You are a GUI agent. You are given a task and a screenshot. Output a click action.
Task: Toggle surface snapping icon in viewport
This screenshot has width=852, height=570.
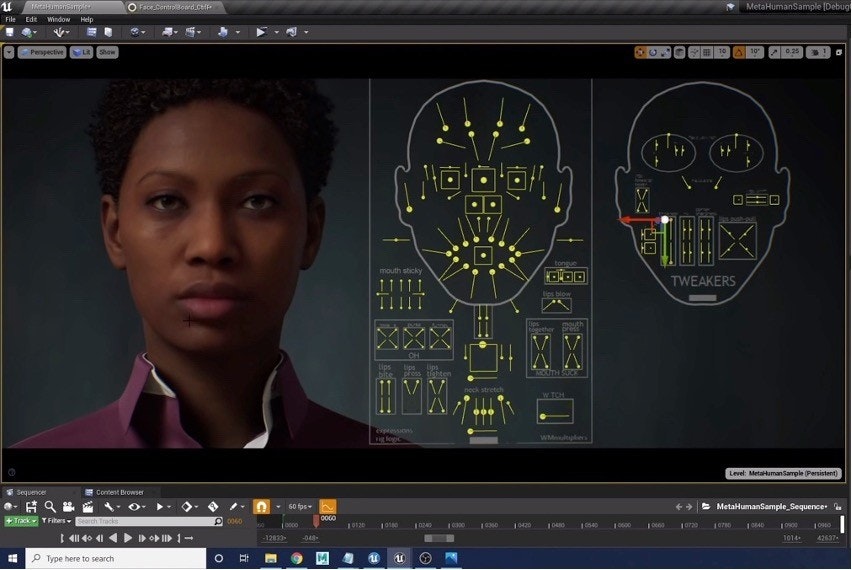[x=694, y=52]
